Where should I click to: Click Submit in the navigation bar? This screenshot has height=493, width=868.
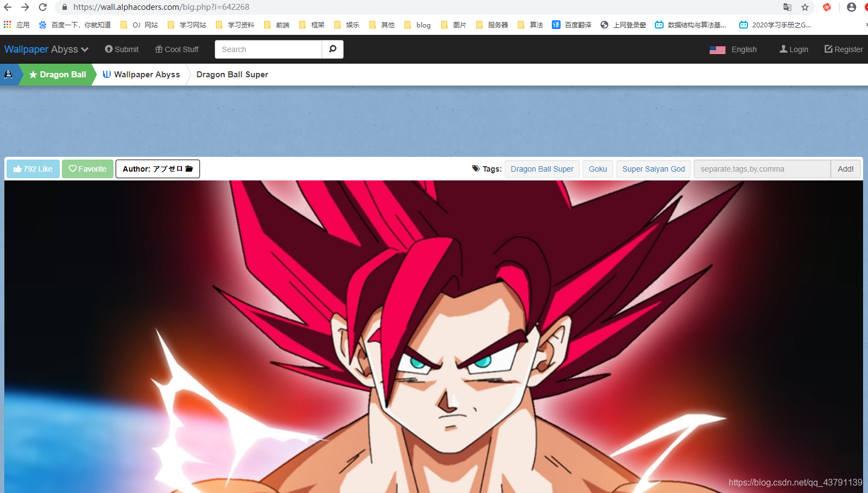(x=122, y=49)
